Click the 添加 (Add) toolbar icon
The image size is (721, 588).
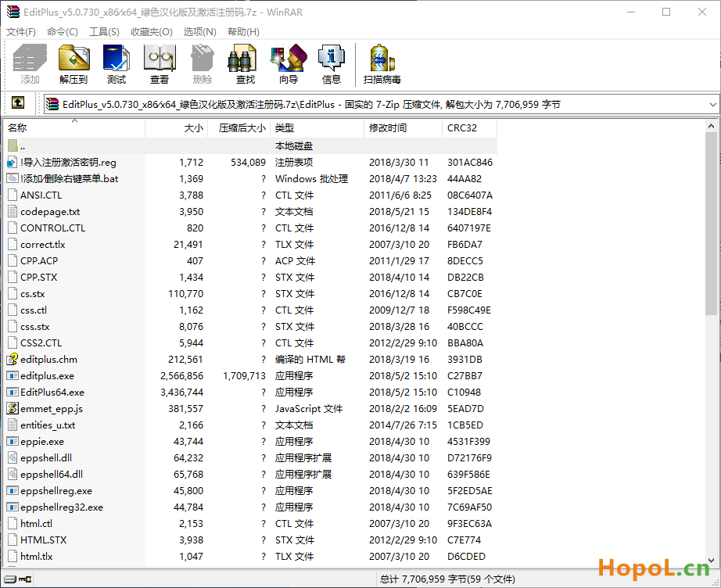click(30, 58)
